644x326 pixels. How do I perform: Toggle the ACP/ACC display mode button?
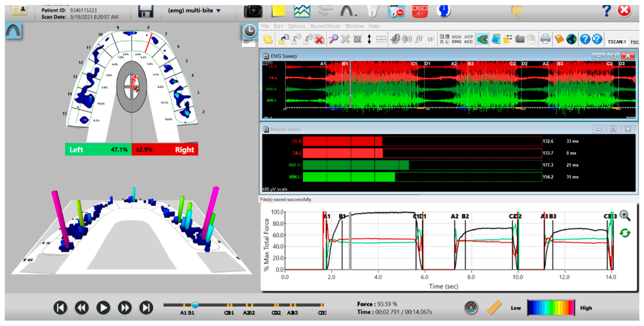(468, 39)
